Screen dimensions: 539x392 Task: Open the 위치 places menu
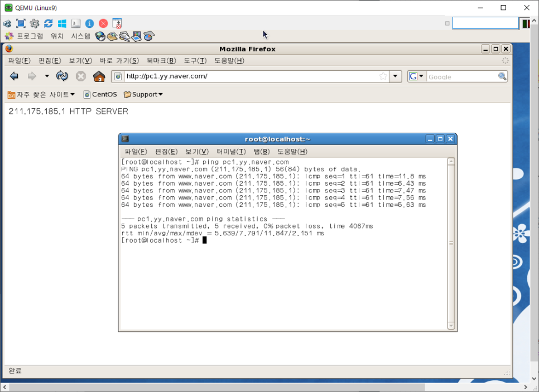[x=57, y=36]
